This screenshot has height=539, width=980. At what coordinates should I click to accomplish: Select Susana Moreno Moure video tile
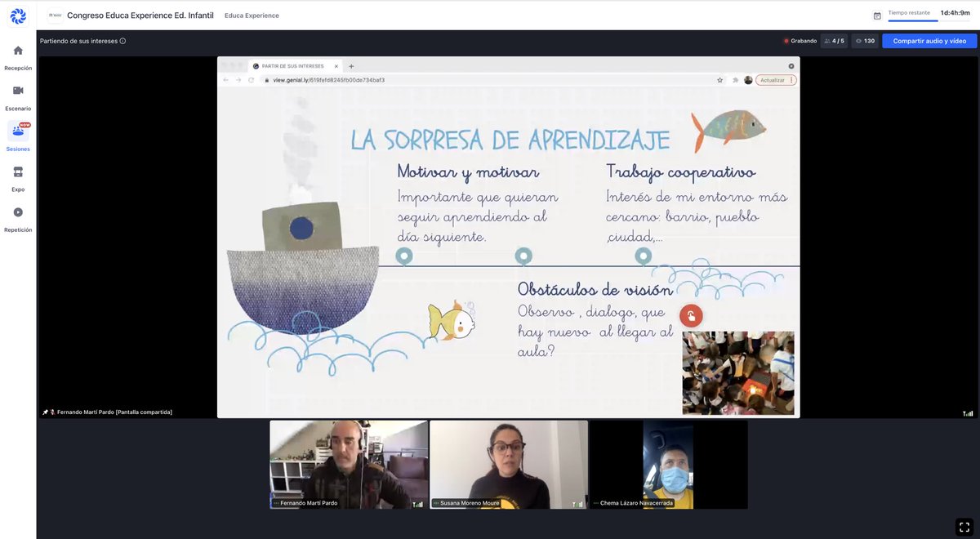509,465
